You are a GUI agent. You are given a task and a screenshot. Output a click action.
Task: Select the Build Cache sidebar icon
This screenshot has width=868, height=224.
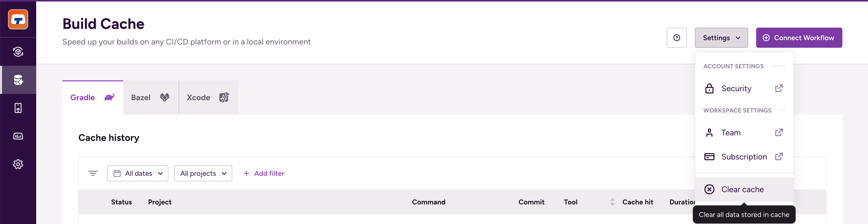[x=18, y=80]
